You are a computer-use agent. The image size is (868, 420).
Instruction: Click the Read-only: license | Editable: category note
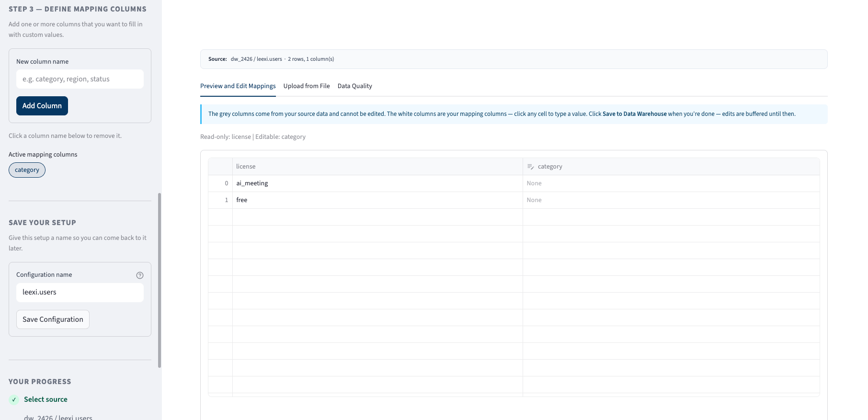coord(253,137)
